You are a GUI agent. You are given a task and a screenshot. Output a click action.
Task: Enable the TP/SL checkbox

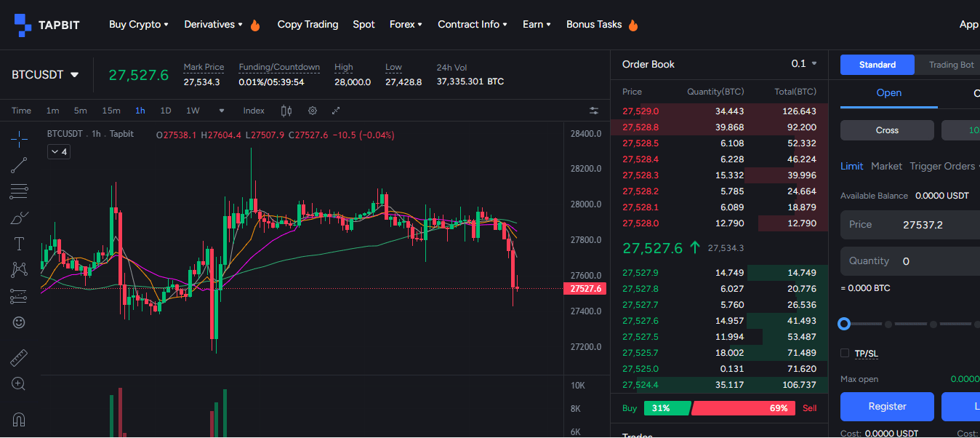845,353
